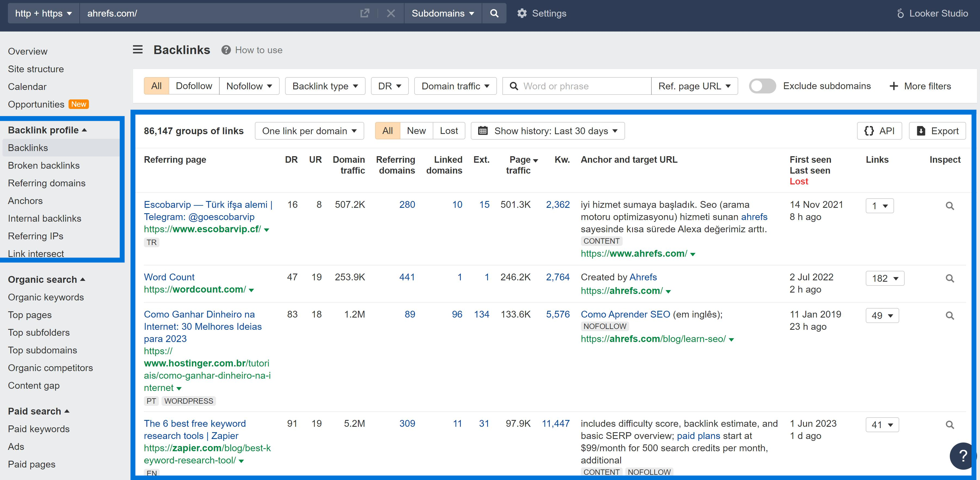
Task: Open the Word Count referring page link
Action: 169,277
